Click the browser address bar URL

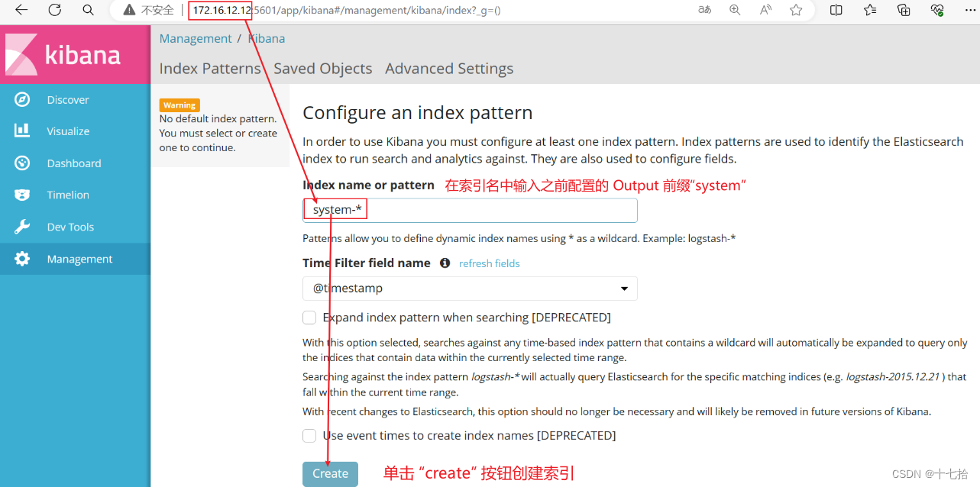click(x=348, y=11)
